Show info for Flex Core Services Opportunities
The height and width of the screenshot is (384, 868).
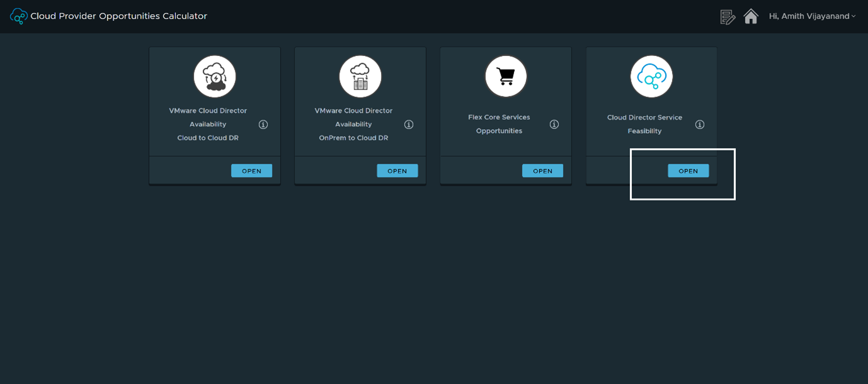554,125
